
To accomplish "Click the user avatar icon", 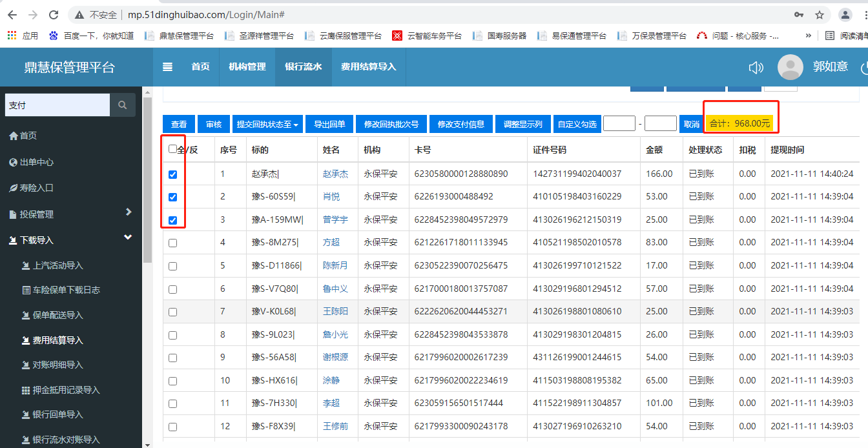I will (790, 67).
